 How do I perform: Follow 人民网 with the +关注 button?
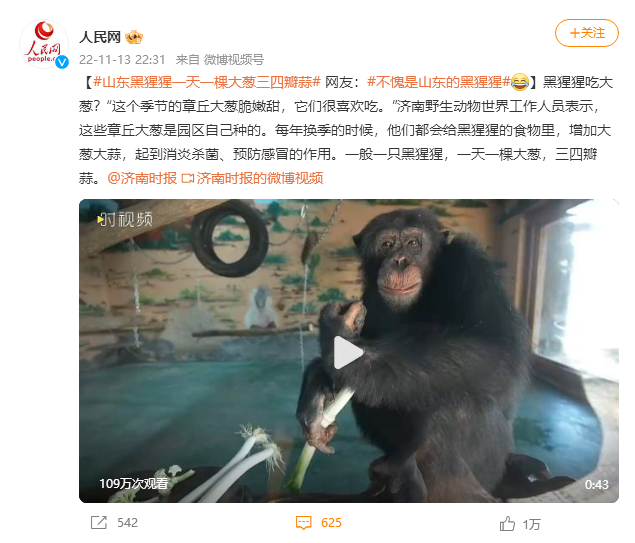click(x=586, y=33)
